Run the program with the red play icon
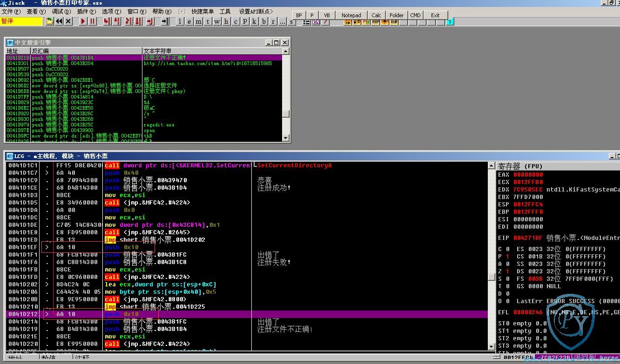This screenshot has width=620, height=364. click(83, 21)
